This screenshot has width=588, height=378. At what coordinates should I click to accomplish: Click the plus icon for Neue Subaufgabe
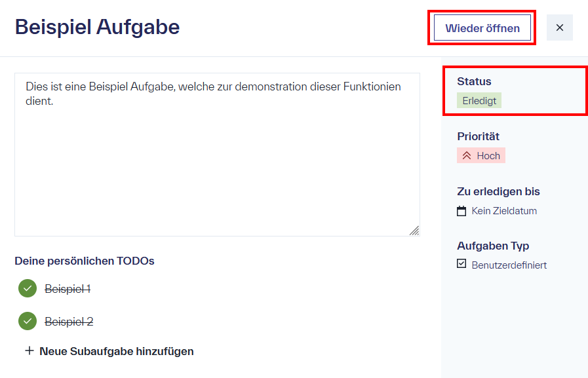(29, 351)
